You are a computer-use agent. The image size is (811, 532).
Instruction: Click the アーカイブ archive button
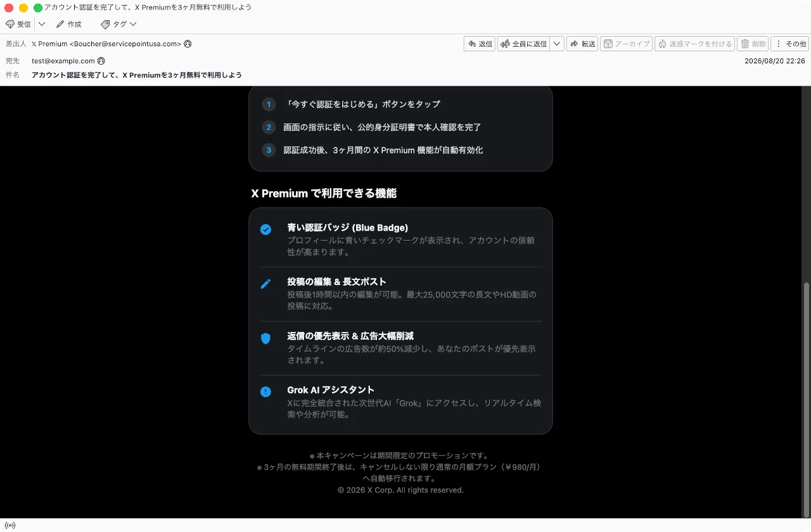click(626, 44)
